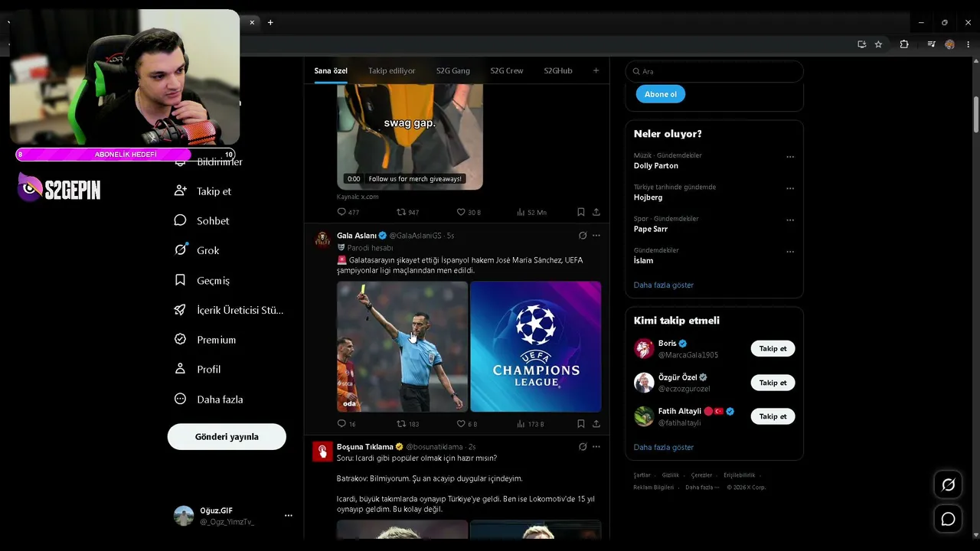Open the S2G Crew tab
This screenshot has width=980, height=551.
[x=507, y=70]
